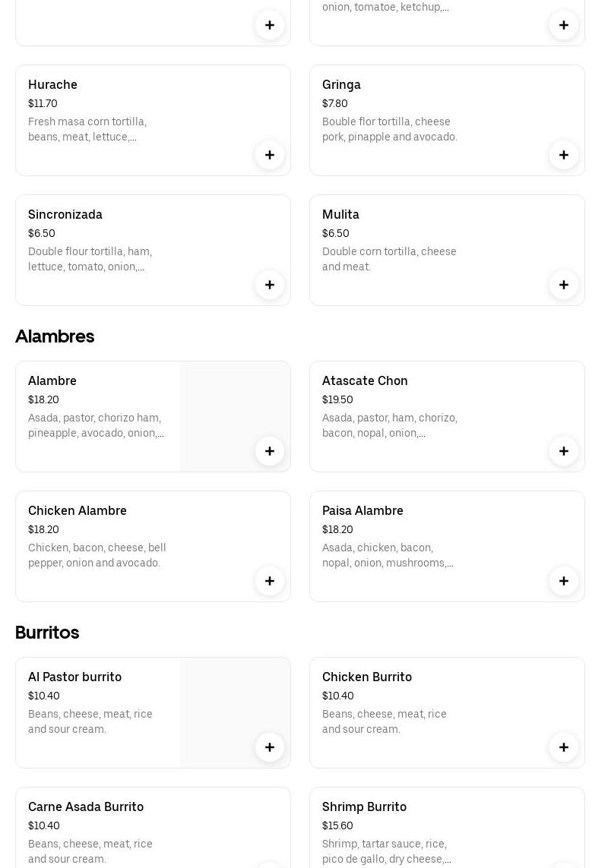The image size is (611, 868).
Task: Open the Gringa menu item title
Action: [x=341, y=84]
